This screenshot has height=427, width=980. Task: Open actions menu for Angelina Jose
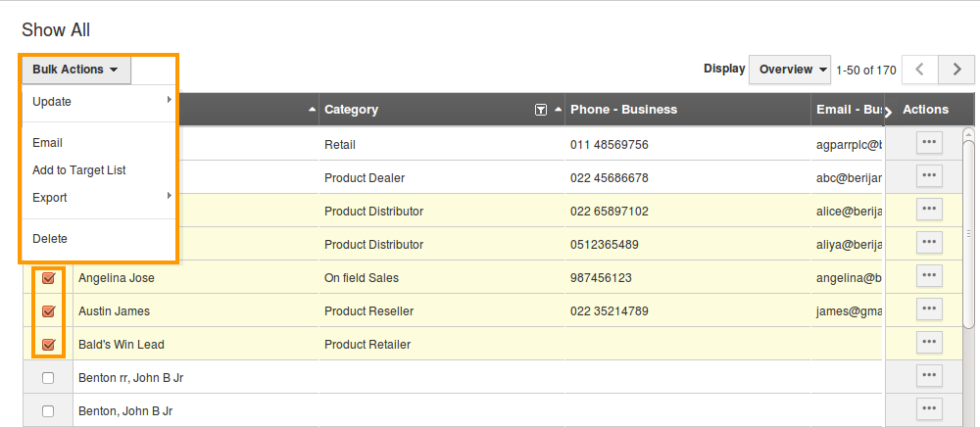(x=929, y=275)
